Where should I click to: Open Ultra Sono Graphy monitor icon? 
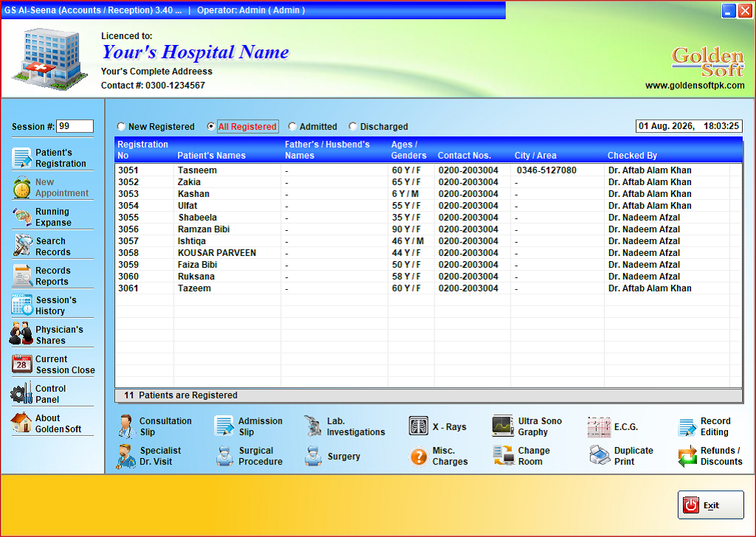coord(503,426)
